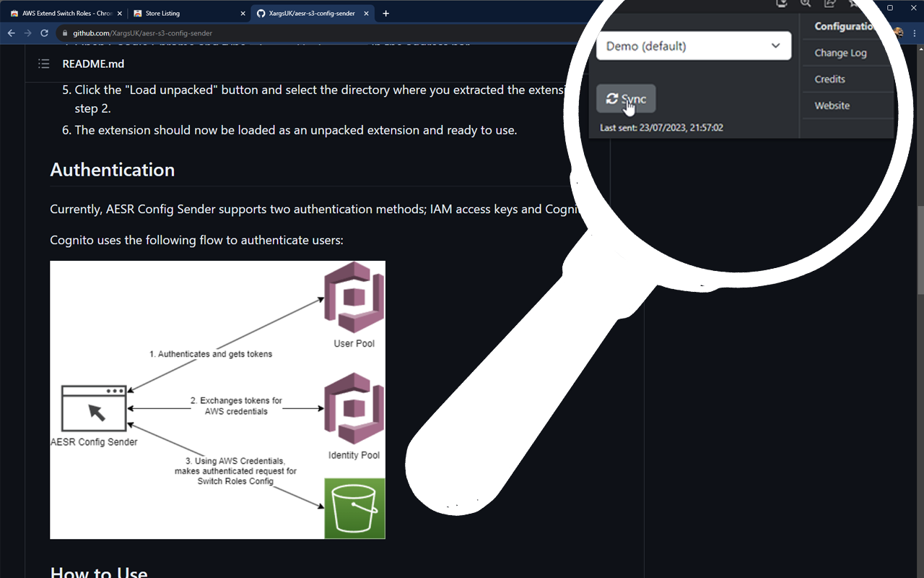Click the README outline list icon
924x578 pixels.
[x=44, y=64]
